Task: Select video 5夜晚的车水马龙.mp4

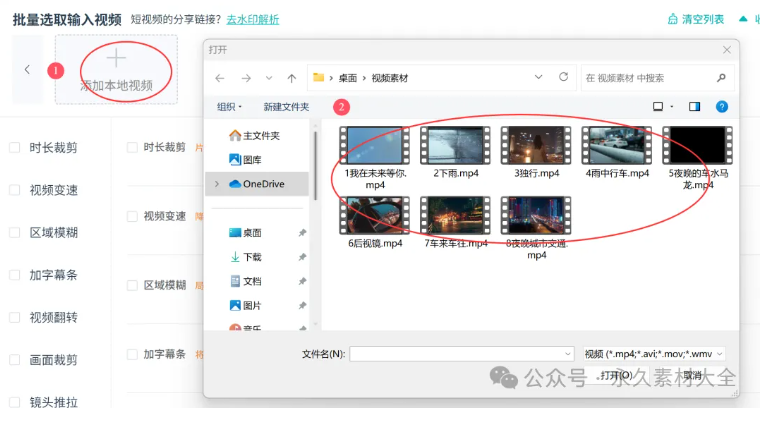Action: [697, 158]
